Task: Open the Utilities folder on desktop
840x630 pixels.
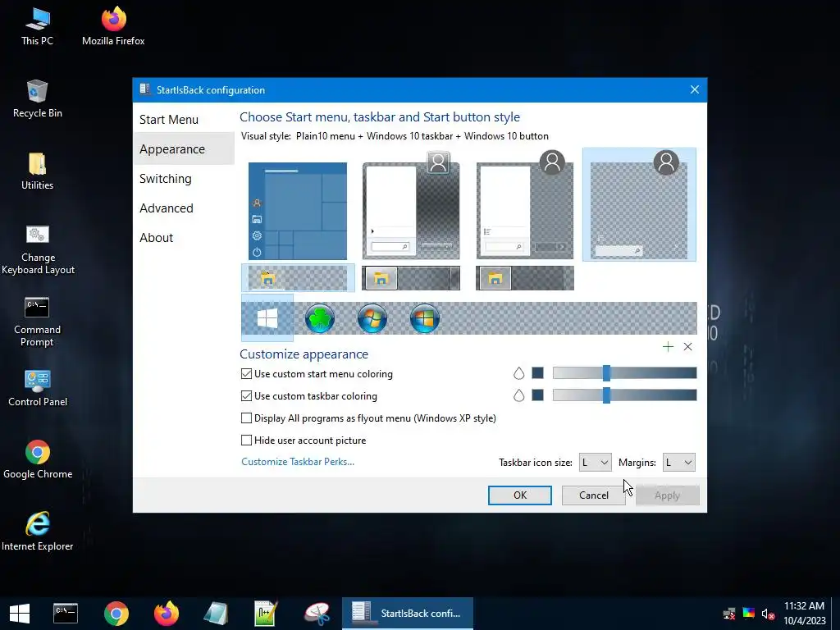Action: tap(38, 171)
